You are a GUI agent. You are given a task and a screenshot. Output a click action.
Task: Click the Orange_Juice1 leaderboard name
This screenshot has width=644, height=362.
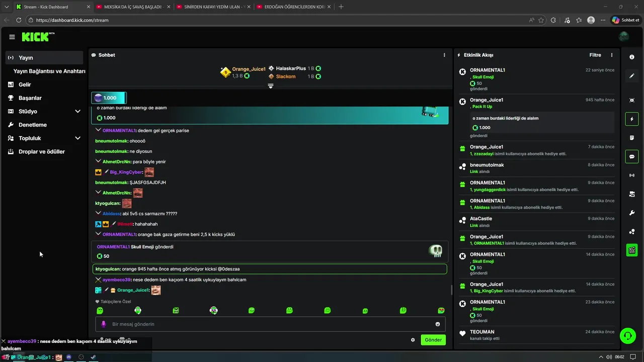tap(249, 69)
